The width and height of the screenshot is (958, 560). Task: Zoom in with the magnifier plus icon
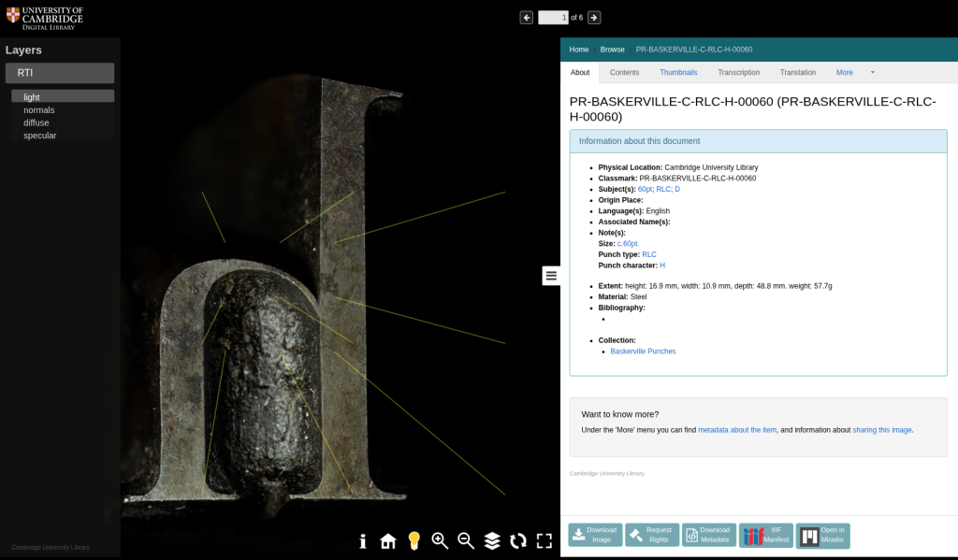coord(440,541)
